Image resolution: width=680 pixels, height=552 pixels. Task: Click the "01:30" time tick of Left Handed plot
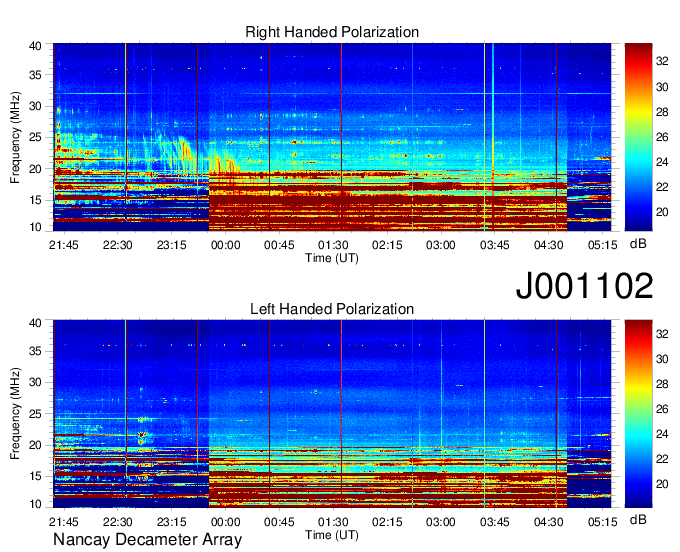333,522
